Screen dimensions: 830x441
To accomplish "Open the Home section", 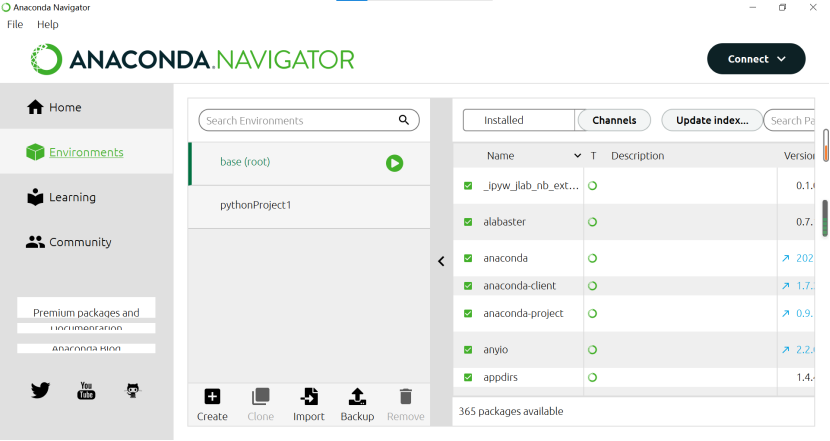I will (54, 107).
